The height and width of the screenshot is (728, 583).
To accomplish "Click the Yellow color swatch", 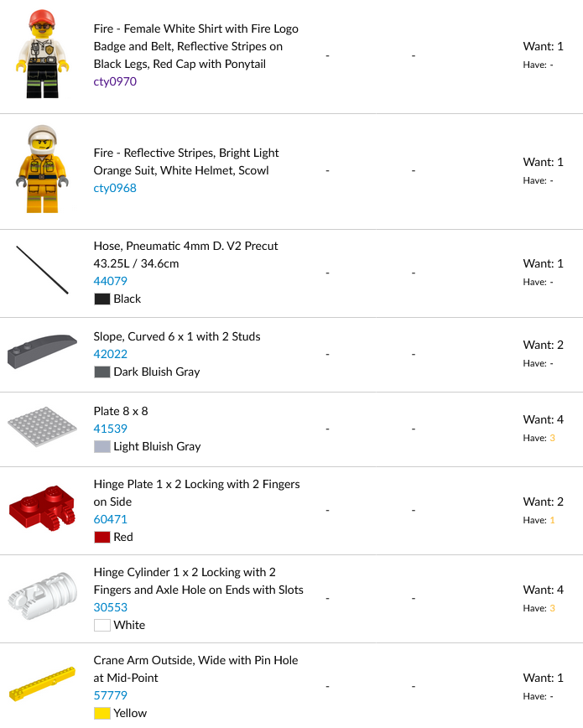I will tap(102, 713).
